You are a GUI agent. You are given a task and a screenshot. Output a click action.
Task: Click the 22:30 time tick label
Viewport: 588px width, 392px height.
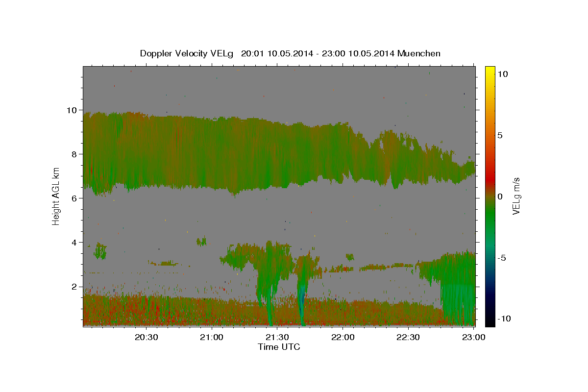[408, 337]
